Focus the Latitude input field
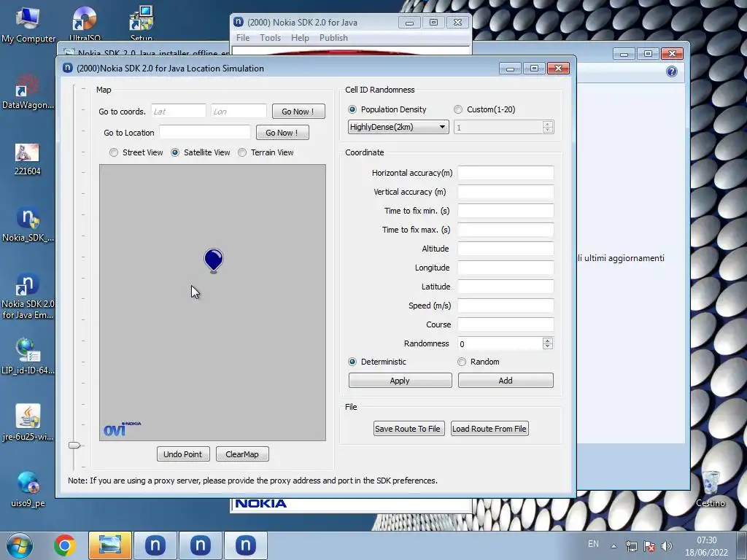 506,287
